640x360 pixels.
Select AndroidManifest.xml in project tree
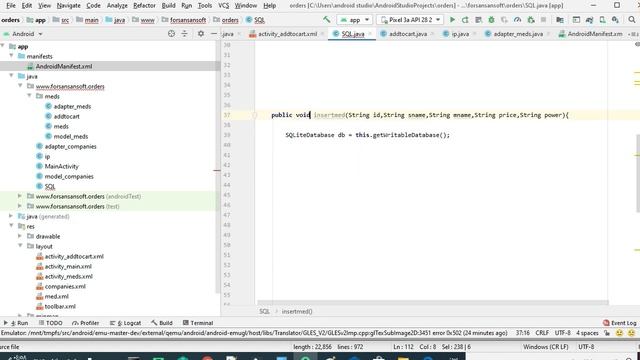tap(64, 66)
